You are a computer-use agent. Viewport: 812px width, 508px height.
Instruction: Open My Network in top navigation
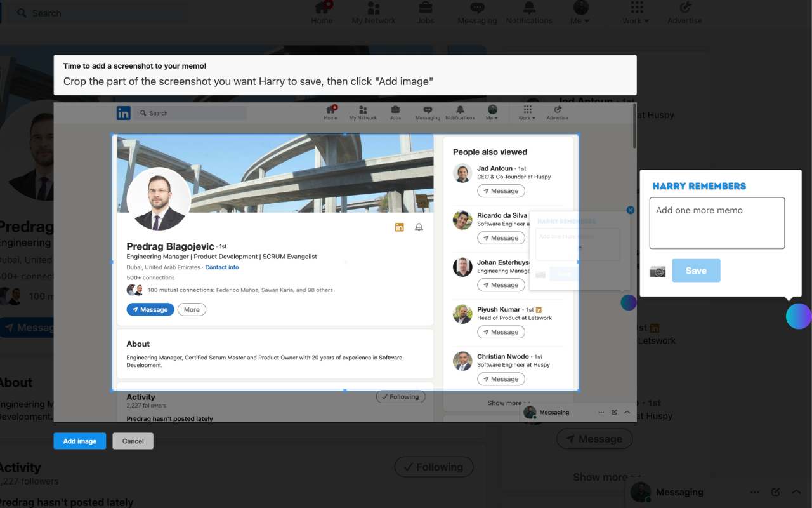tap(374, 13)
